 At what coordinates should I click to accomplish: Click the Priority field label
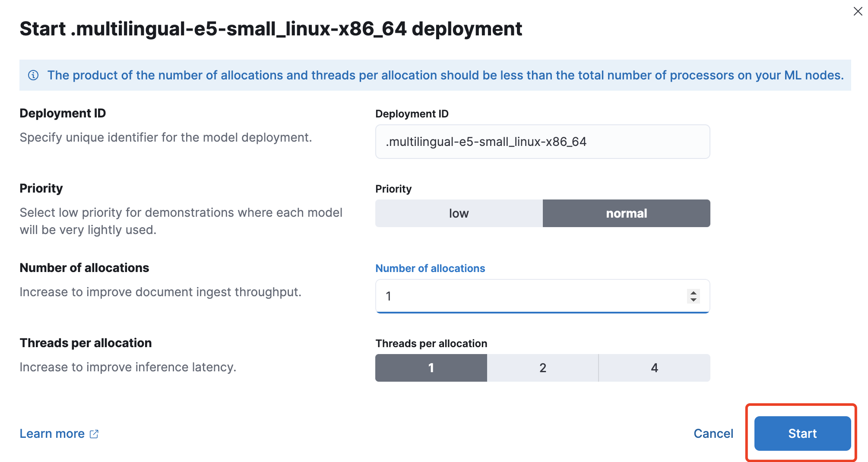tap(393, 189)
